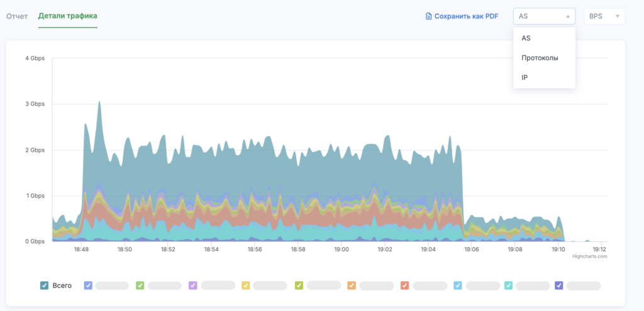The image size is (644, 311).
Task: Hide the turquoise series via its checkbox
Action: [x=508, y=285]
